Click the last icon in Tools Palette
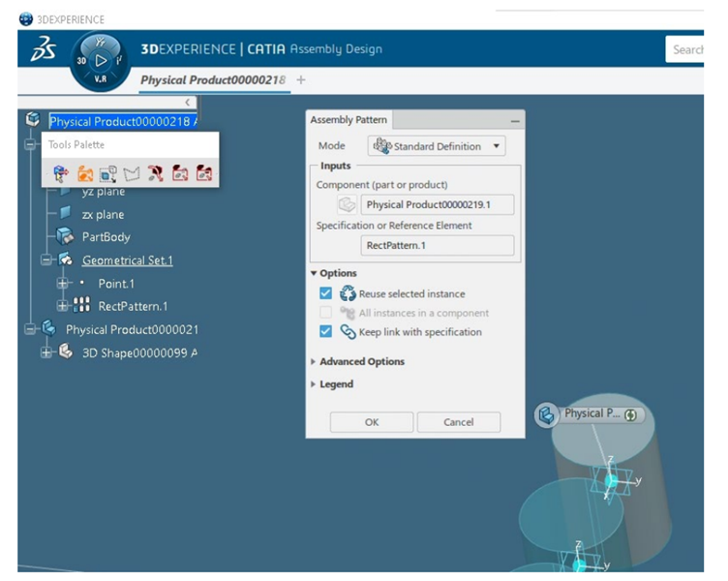The image size is (728, 581). [203, 174]
